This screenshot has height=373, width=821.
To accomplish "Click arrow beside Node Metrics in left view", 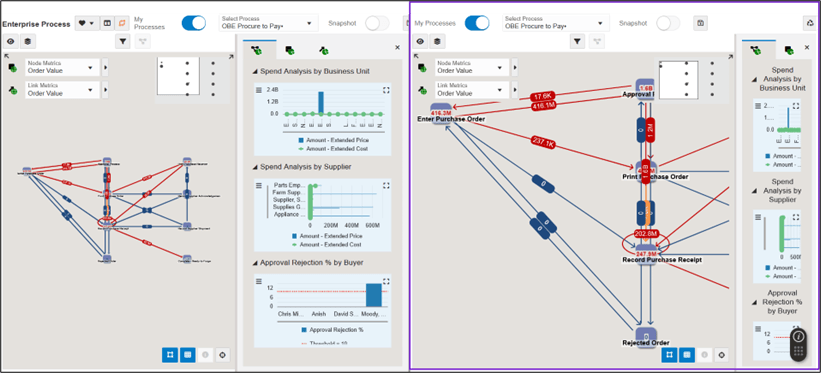I will pos(105,67).
